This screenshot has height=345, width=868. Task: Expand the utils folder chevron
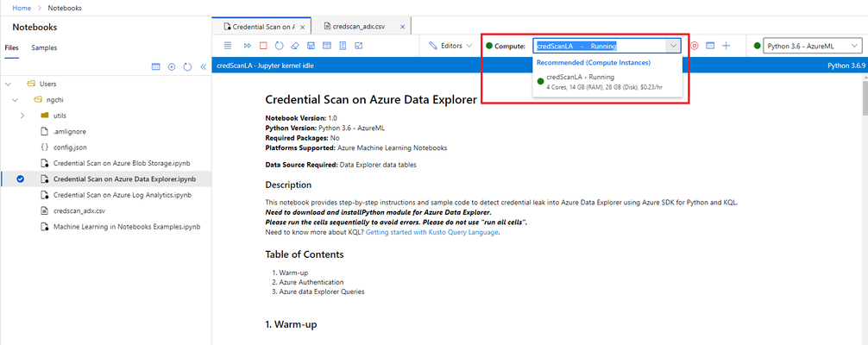pos(22,116)
